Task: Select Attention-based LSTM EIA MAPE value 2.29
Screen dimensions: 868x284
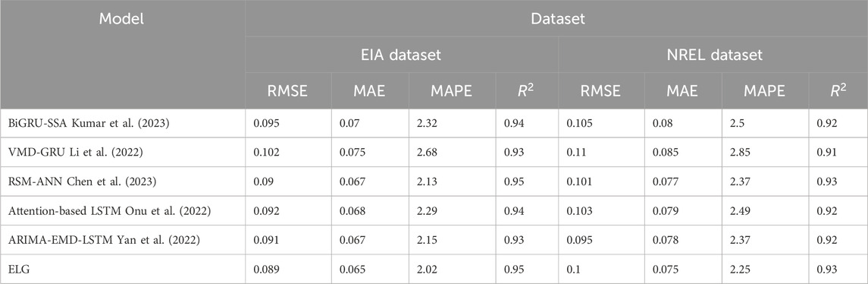Action: pos(426,210)
